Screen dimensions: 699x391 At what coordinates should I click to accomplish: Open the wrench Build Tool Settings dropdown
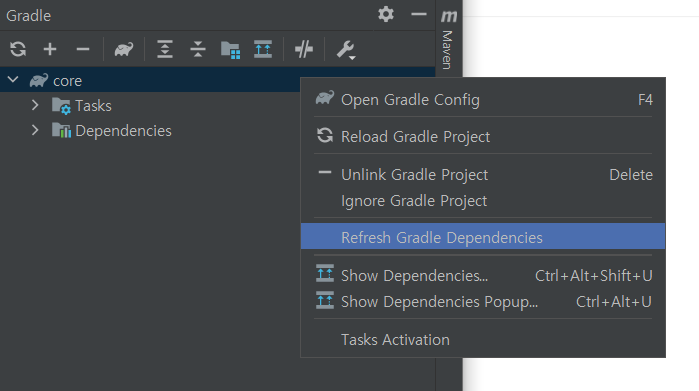point(346,49)
